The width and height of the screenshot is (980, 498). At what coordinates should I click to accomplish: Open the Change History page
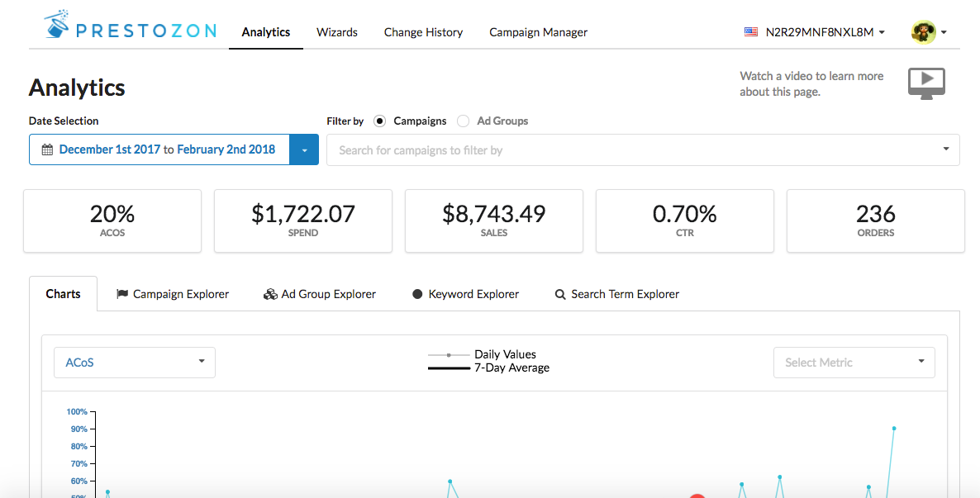(423, 32)
